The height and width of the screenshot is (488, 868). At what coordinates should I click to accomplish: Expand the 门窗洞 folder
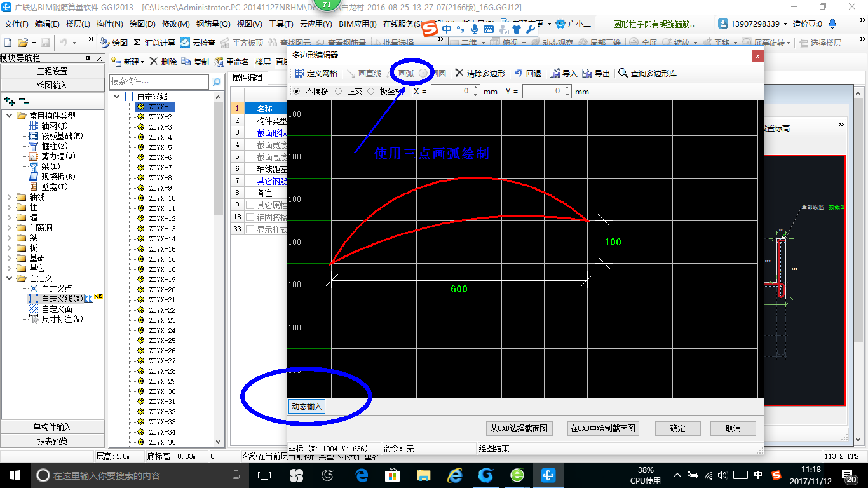(x=10, y=227)
